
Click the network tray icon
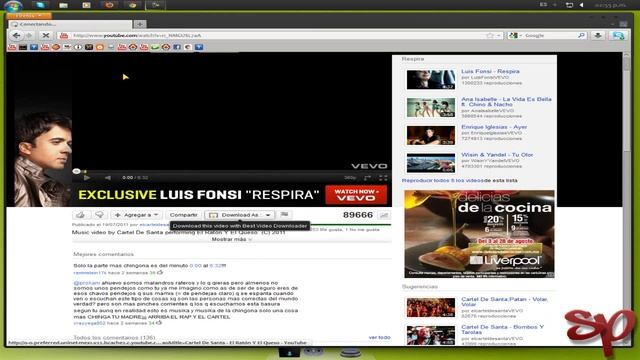pyautogui.click(x=569, y=5)
